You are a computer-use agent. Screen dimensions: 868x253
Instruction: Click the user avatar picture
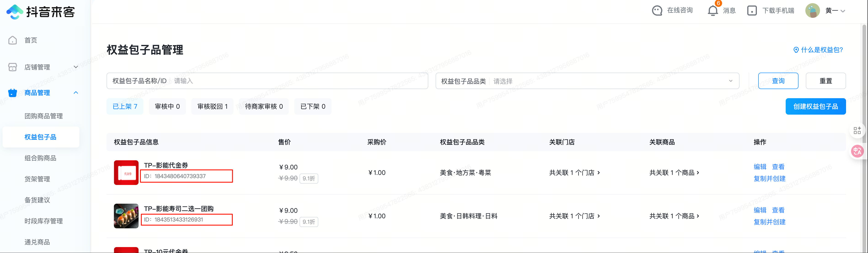[812, 11]
